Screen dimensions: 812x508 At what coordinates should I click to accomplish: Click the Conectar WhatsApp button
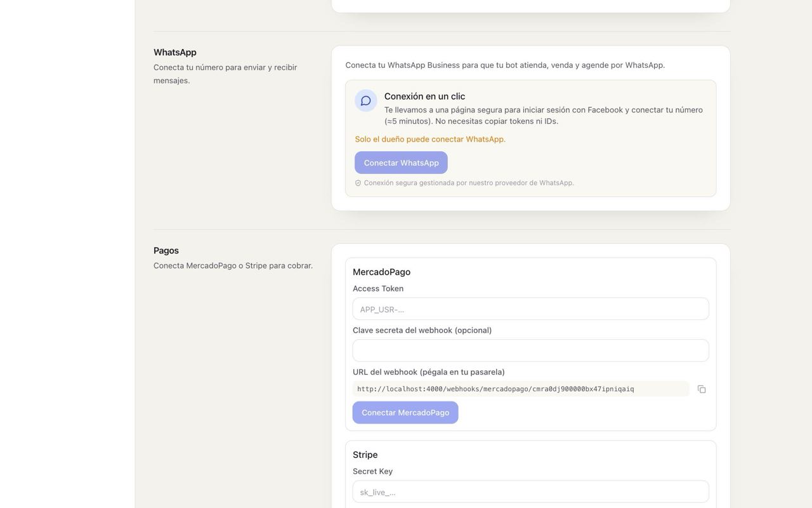pyautogui.click(x=401, y=163)
